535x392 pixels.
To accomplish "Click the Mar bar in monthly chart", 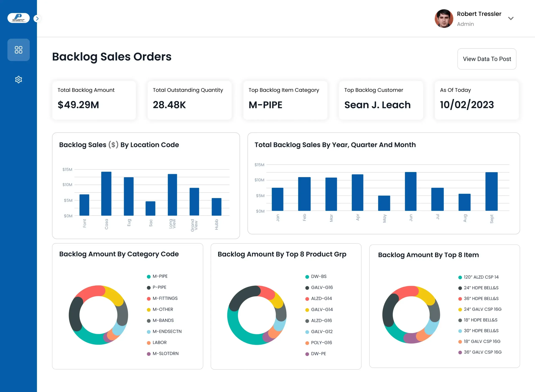I will tap(331, 194).
